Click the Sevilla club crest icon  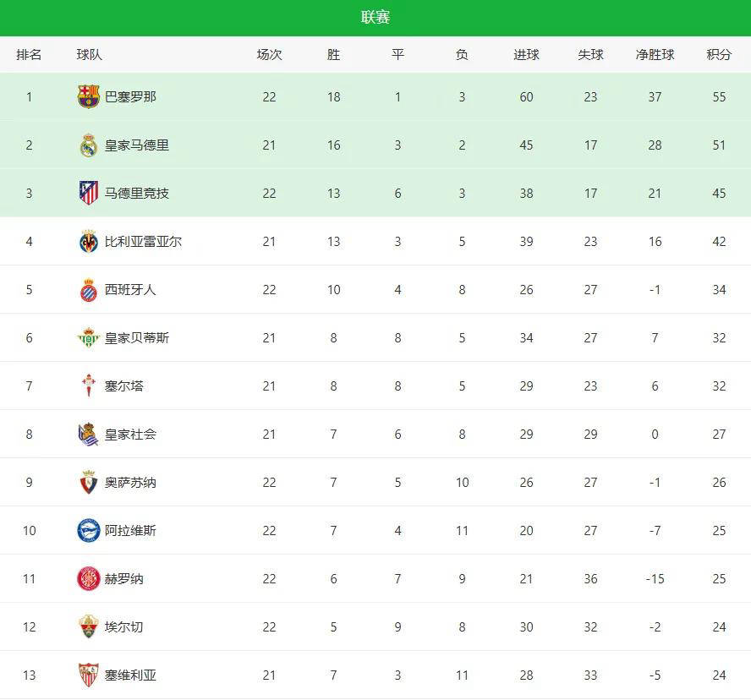(x=88, y=675)
